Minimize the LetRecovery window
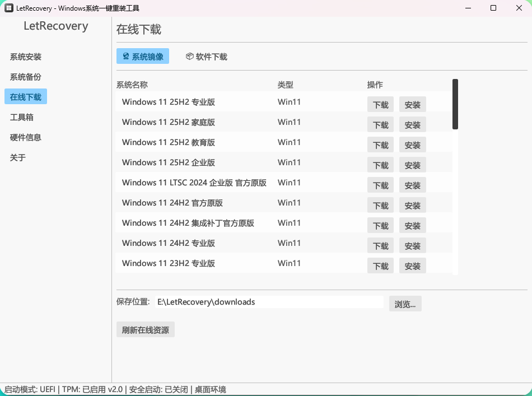 coord(468,8)
